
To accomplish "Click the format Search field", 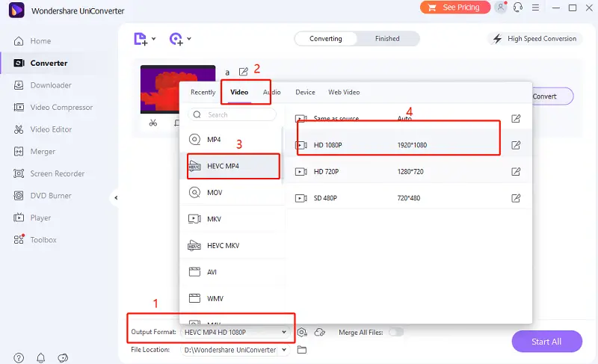I will coord(232,114).
